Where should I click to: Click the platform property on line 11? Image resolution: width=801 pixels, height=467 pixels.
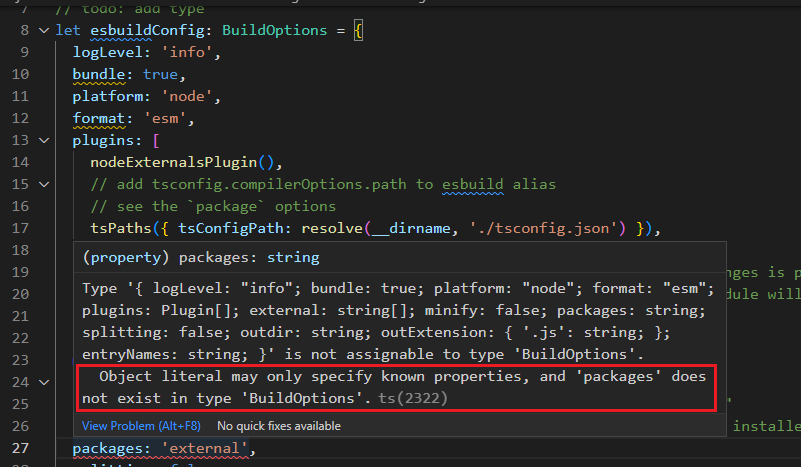108,97
